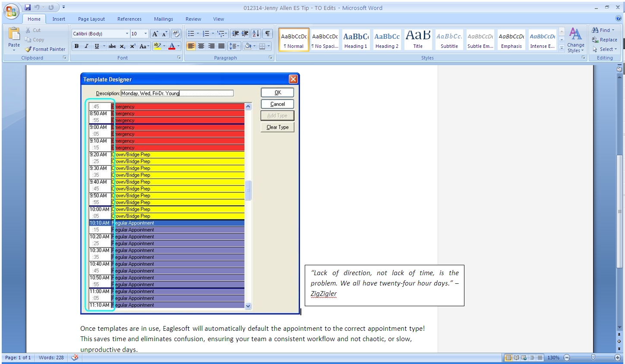Increase the paragraph indent

245,34
